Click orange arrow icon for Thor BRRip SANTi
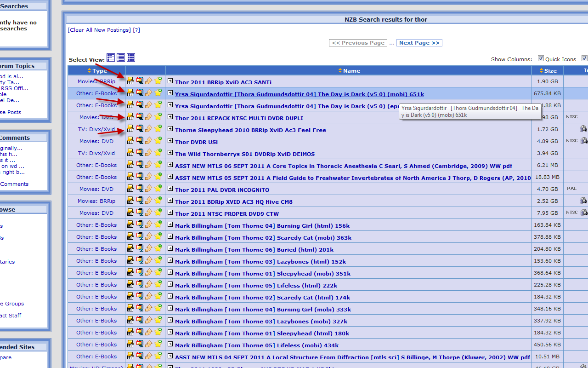This screenshot has height=368, width=588. coord(149,81)
